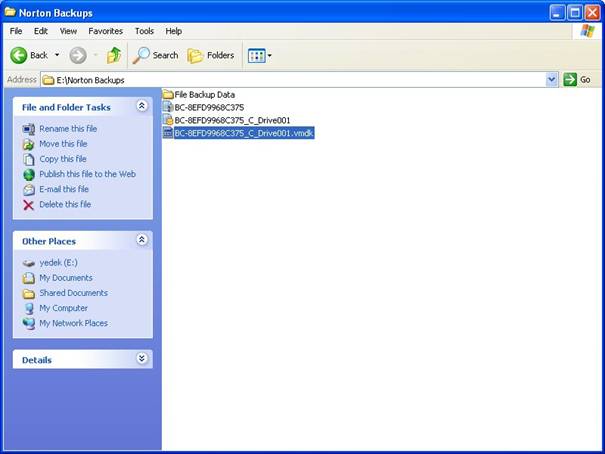605x454 pixels.
Task: Click the Forward arrow icon
Action: pos(78,56)
